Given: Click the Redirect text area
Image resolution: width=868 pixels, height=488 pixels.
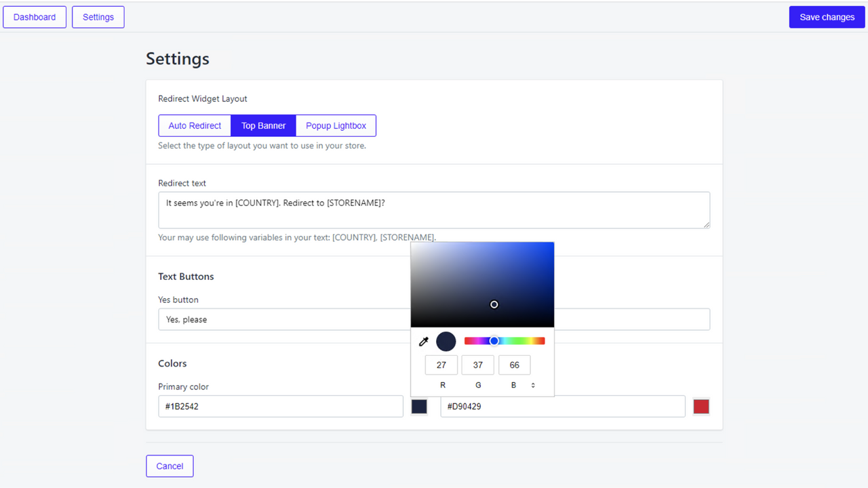Looking at the screenshot, I should [434, 209].
